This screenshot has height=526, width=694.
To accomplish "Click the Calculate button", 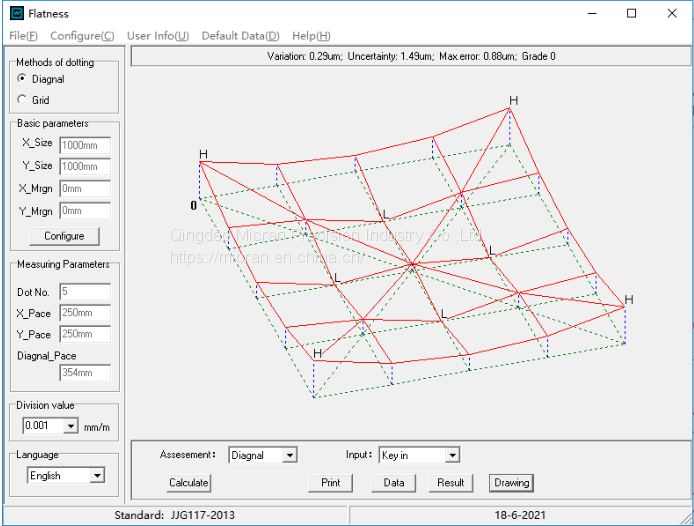I will tap(188, 483).
